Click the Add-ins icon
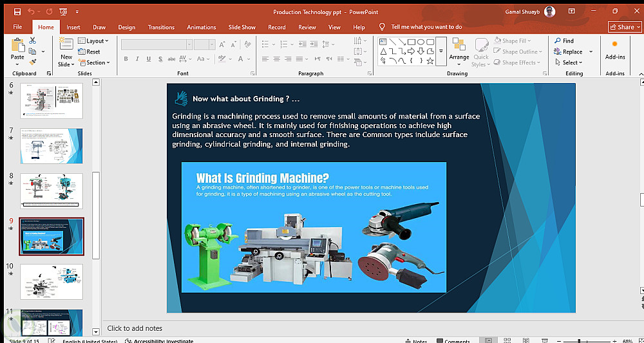Screen dimensions: 644x343 tap(615, 49)
